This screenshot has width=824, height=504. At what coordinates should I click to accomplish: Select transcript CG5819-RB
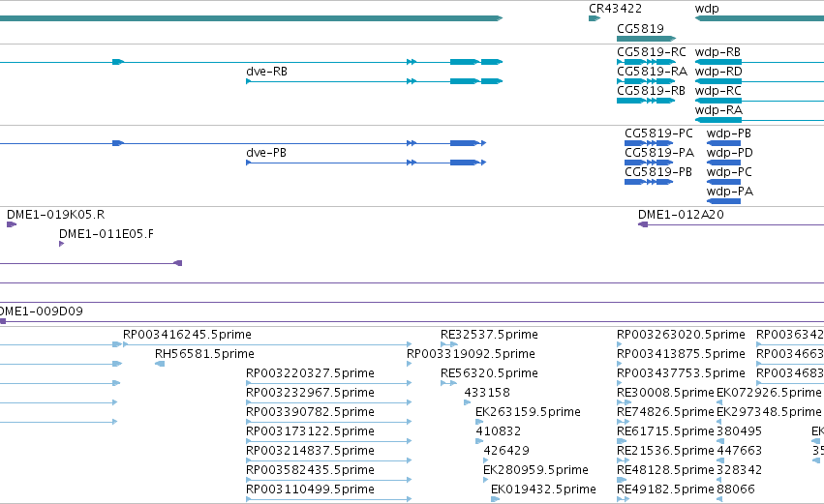pyautogui.click(x=651, y=91)
